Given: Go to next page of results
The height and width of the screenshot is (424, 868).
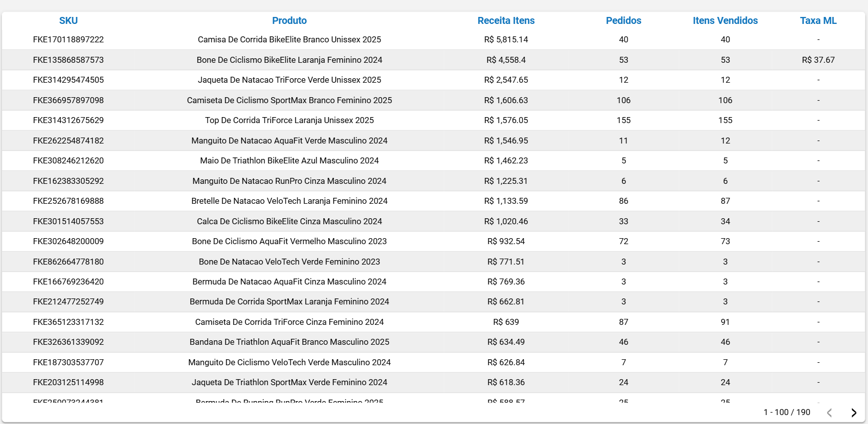Looking at the screenshot, I should click(854, 413).
